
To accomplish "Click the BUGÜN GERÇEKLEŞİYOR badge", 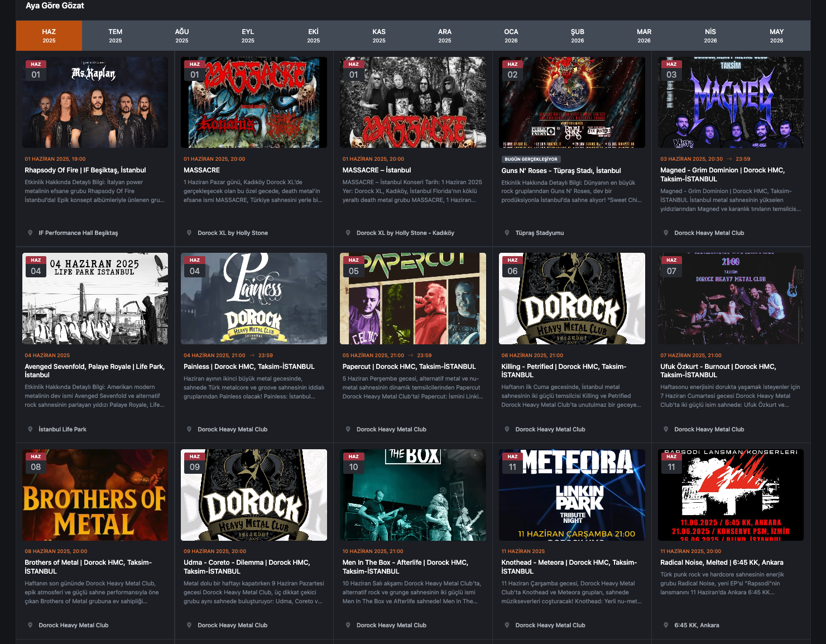I will (x=531, y=159).
